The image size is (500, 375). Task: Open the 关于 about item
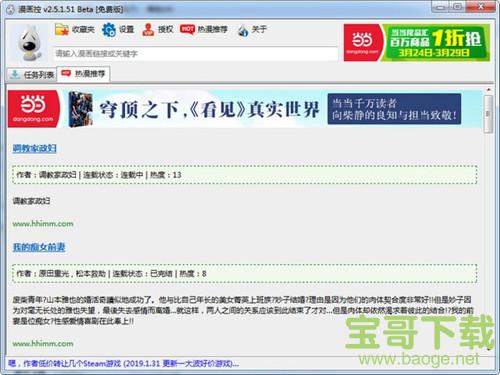252,30
